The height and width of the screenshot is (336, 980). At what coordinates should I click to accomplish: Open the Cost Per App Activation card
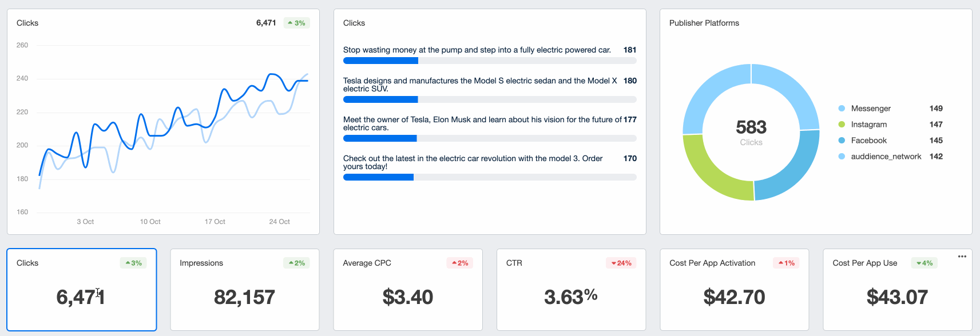coord(734,290)
